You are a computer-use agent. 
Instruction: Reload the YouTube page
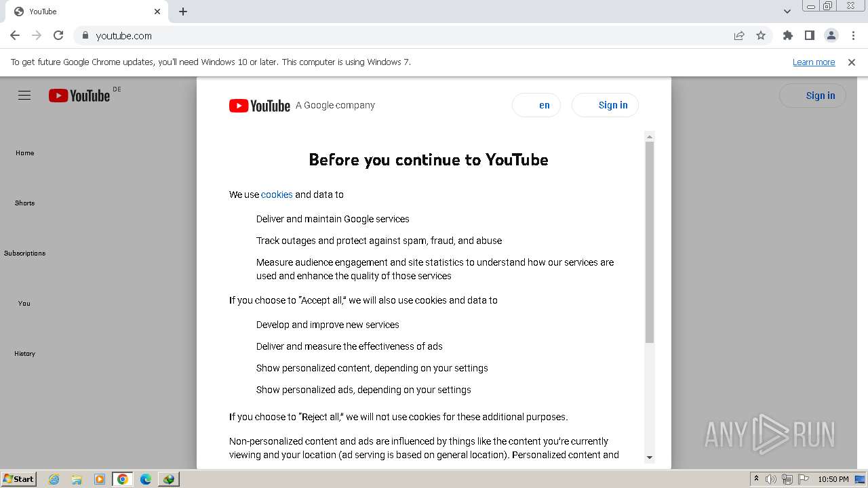pyautogui.click(x=58, y=35)
